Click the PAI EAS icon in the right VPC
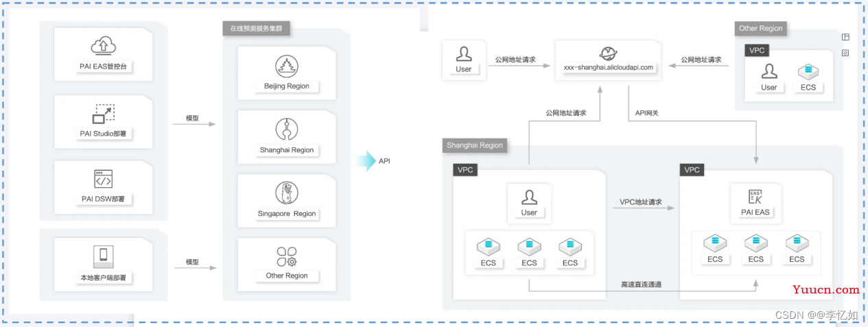Viewport: 868px width, 327px height. pos(755,197)
